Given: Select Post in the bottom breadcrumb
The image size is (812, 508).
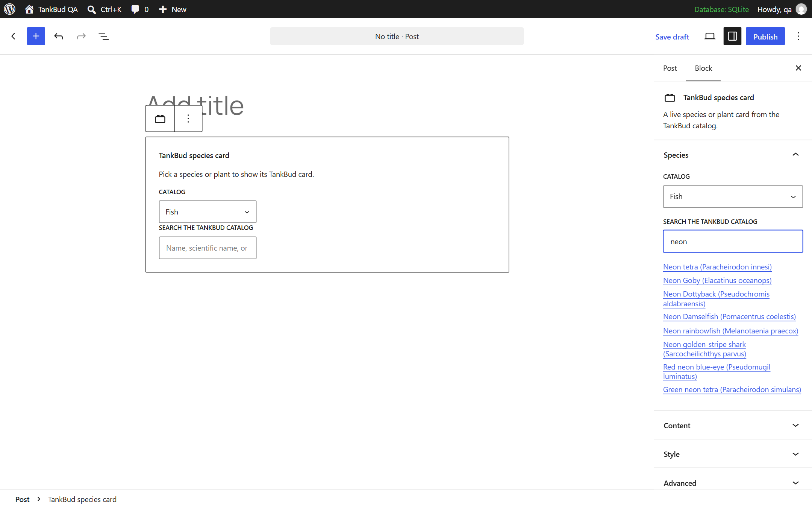Looking at the screenshot, I should coord(22,499).
